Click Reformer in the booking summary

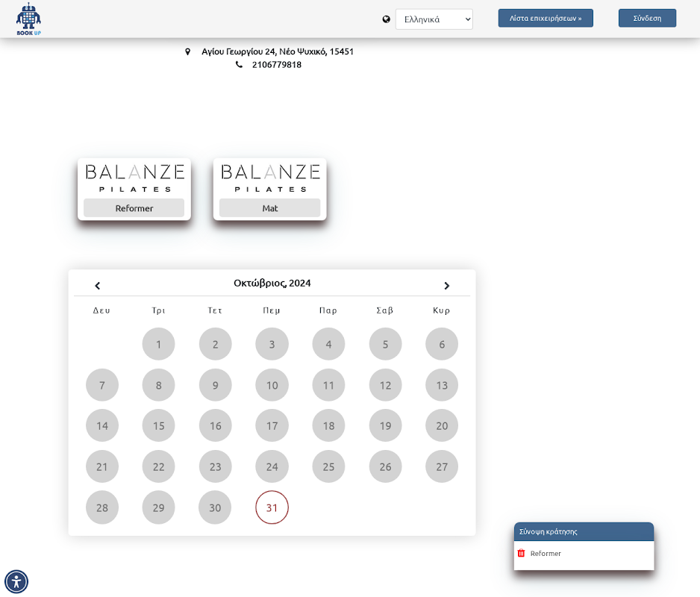coord(546,553)
